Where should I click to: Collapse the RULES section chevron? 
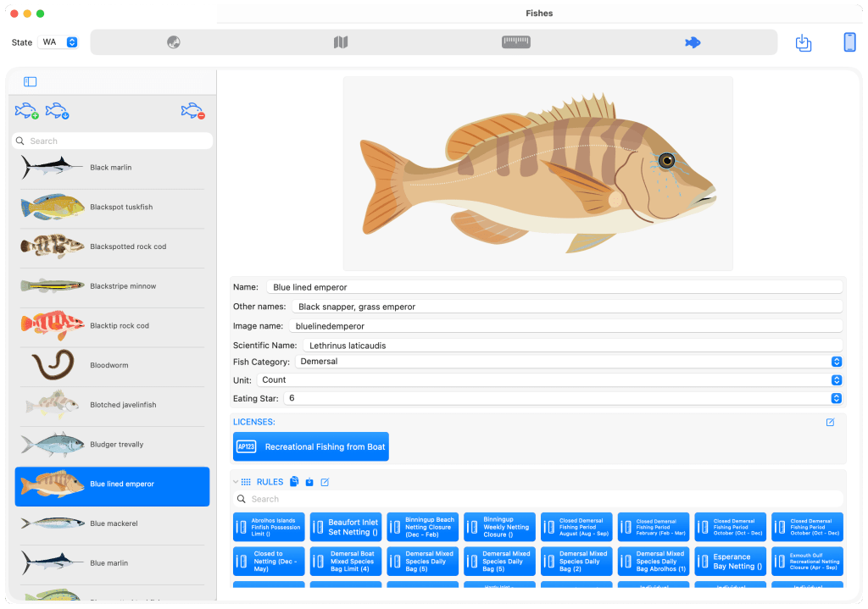pyautogui.click(x=236, y=482)
